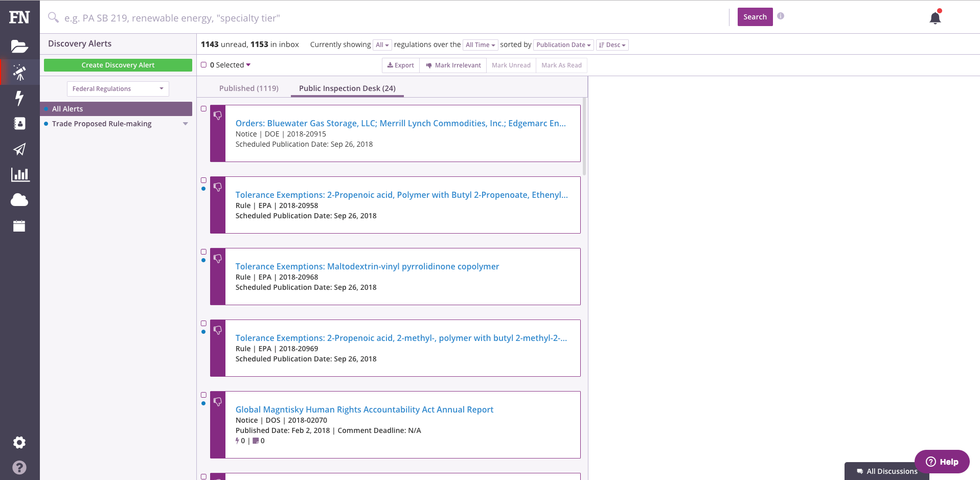Open the Federal Regulations dropdown

pyautogui.click(x=118, y=89)
